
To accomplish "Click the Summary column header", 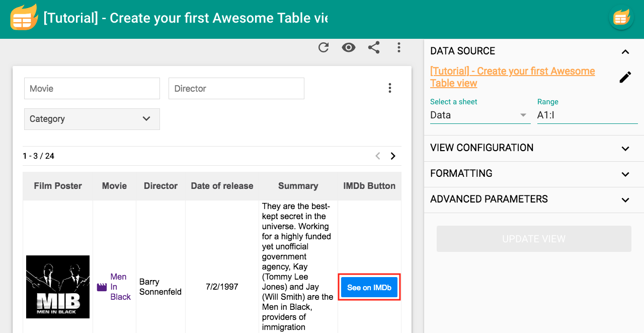I will pos(298,186).
